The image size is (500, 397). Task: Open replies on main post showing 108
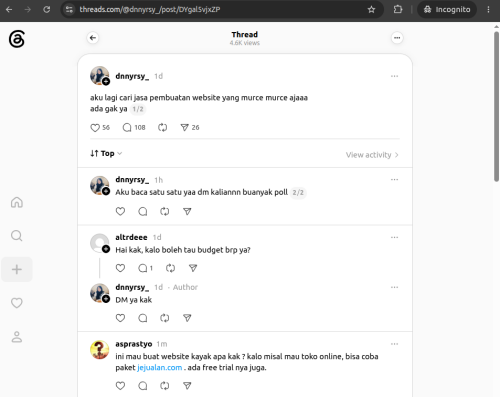point(134,128)
